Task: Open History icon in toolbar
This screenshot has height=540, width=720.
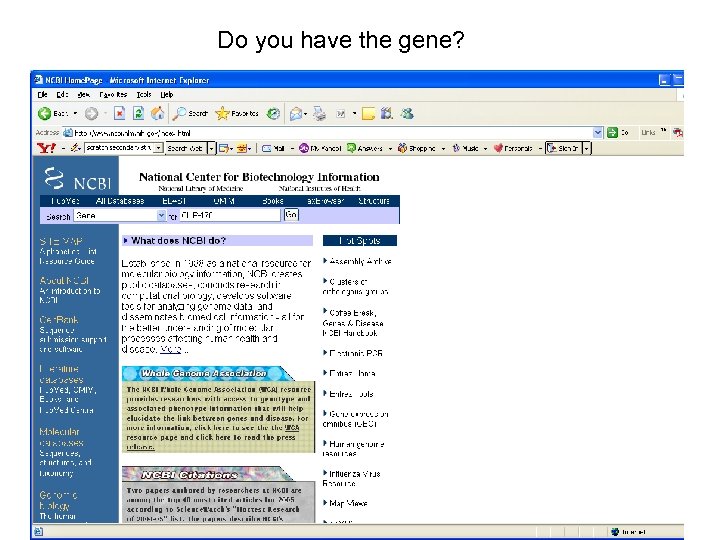Action: (x=274, y=113)
